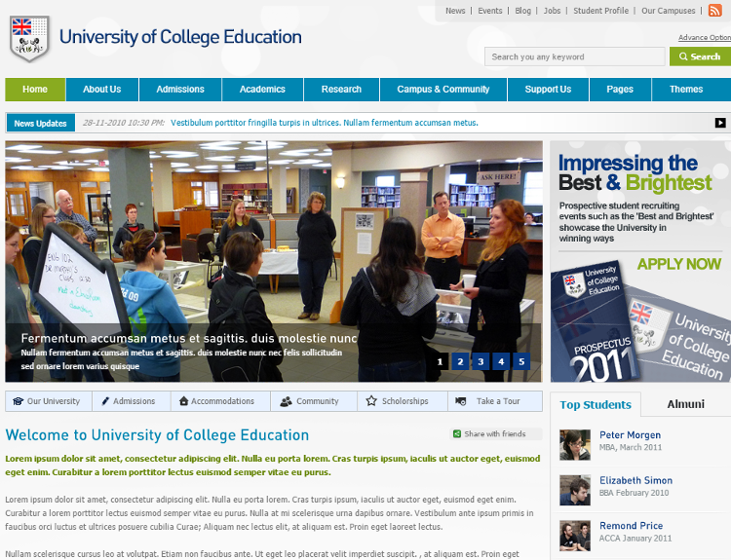The width and height of the screenshot is (731, 560).
Task: Open the Research menu
Action: [x=341, y=90]
